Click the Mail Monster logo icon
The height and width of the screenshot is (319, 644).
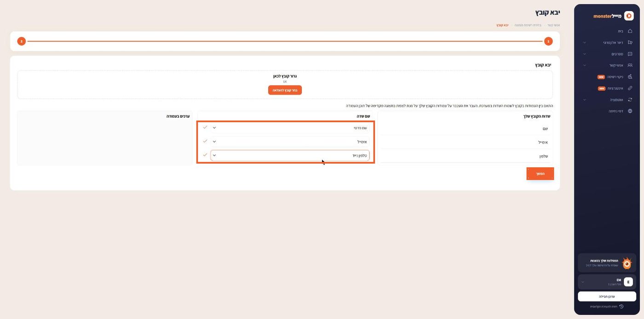(x=628, y=16)
